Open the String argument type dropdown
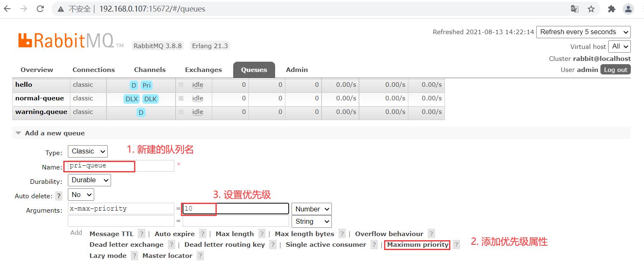The height and width of the screenshot is (262, 644). (x=311, y=221)
